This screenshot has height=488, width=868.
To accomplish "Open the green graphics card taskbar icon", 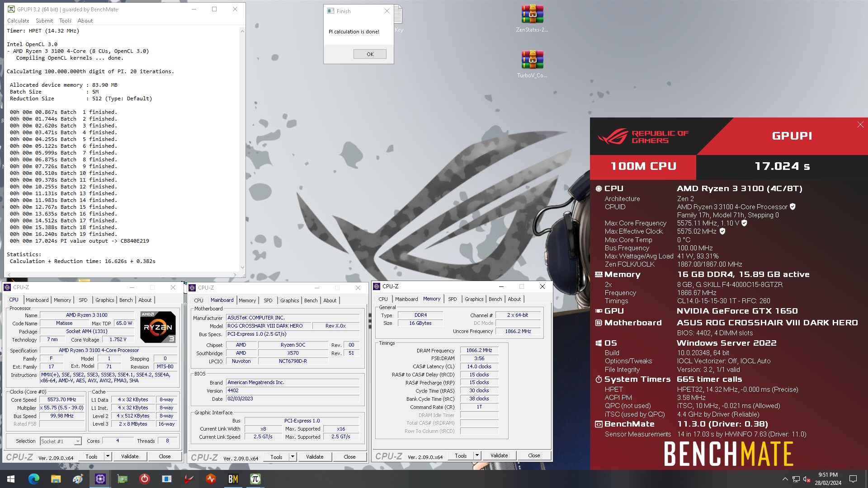I will (x=122, y=479).
